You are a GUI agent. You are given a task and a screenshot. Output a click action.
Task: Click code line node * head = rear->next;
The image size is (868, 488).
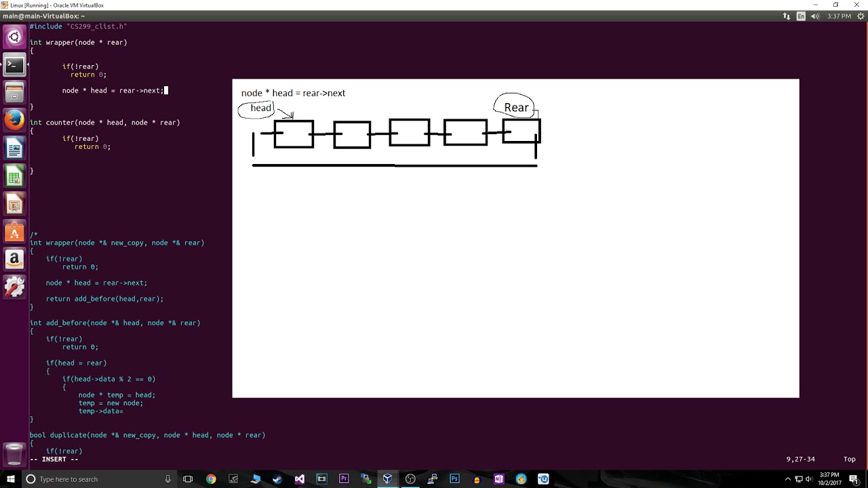113,91
